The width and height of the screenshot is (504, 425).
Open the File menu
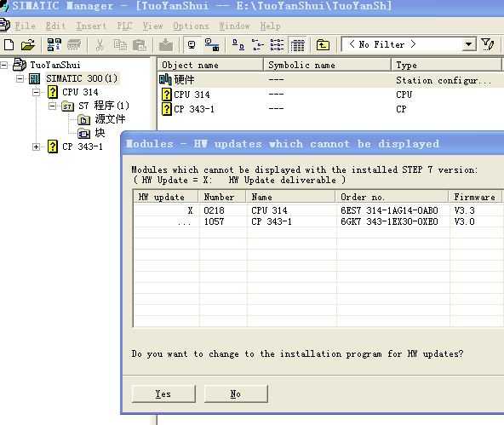25,26
